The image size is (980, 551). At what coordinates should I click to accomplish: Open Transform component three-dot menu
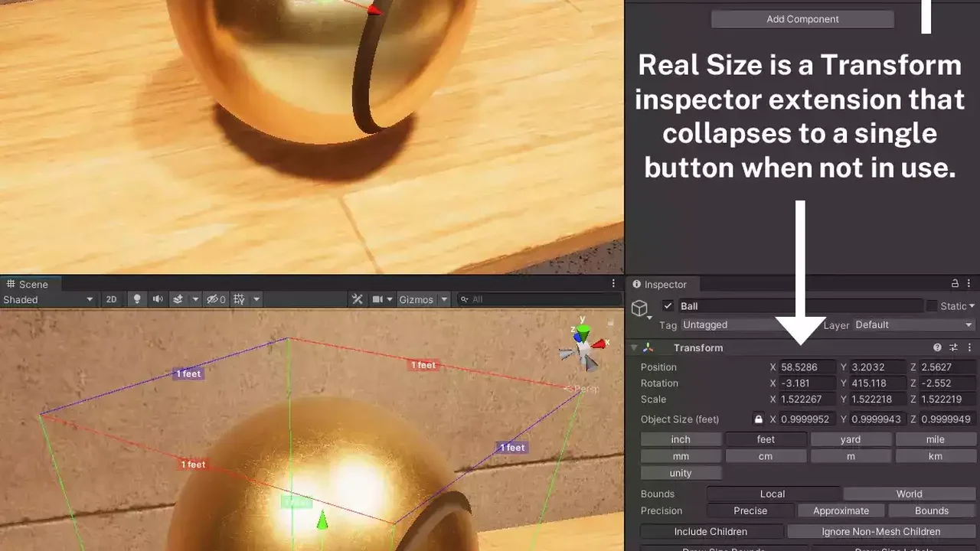click(969, 347)
